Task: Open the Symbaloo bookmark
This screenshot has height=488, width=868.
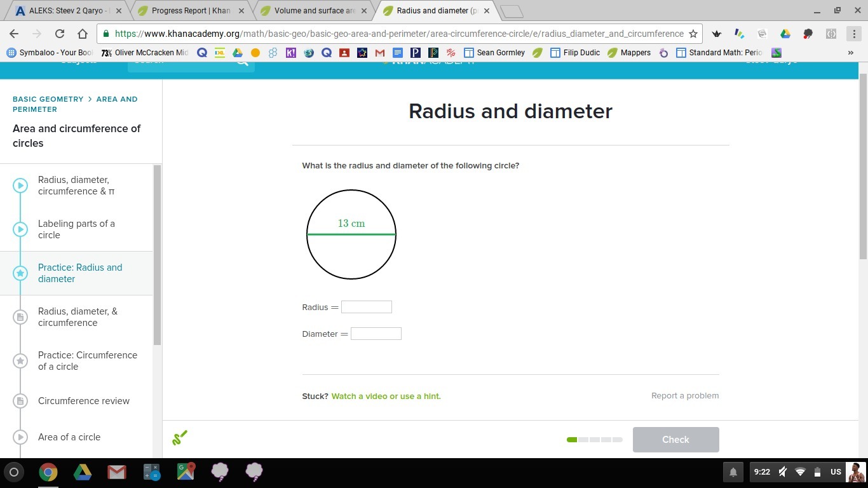Action: 51,53
